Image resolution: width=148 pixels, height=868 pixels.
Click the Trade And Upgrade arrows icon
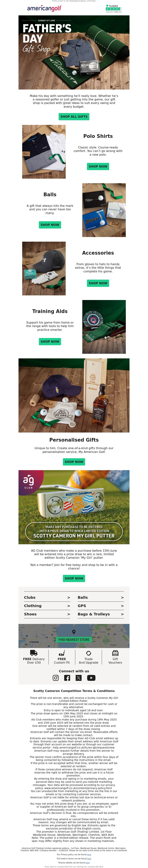[88, 653]
